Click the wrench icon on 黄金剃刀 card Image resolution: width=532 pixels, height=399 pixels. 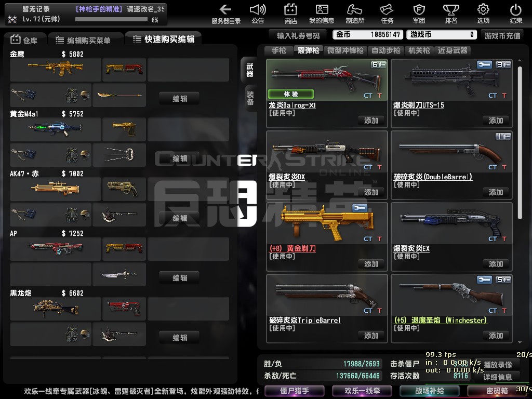(x=360, y=208)
